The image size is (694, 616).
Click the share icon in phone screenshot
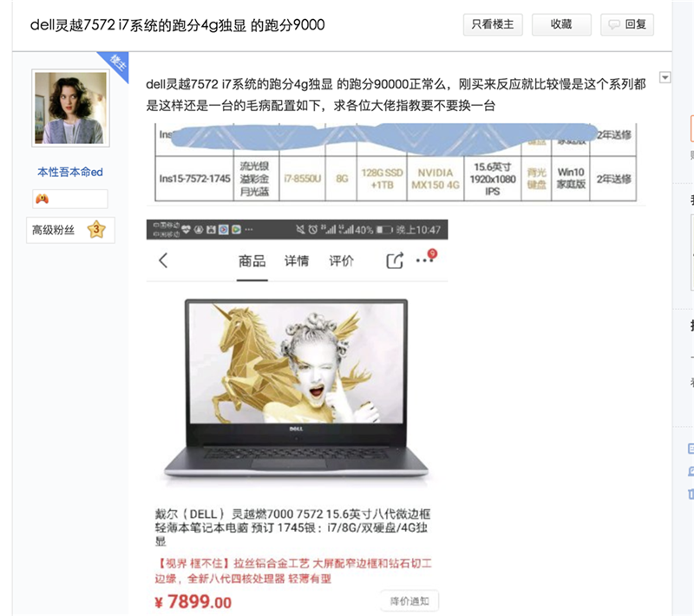click(395, 260)
